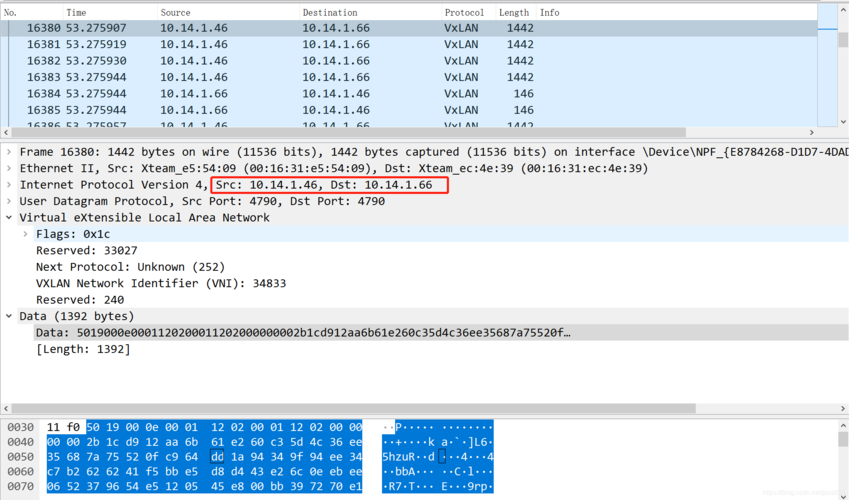Click the hex dump offset 0060

[x=21, y=471]
